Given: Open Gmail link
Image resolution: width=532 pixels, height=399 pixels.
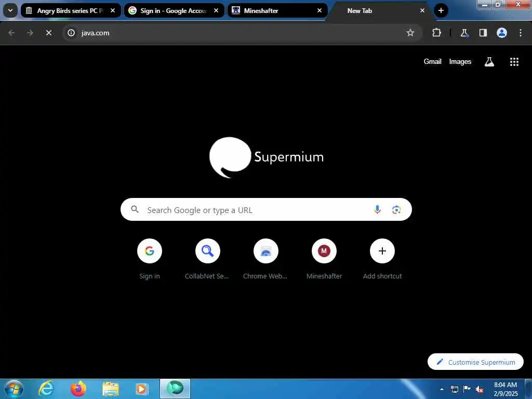Looking at the screenshot, I should (x=433, y=61).
